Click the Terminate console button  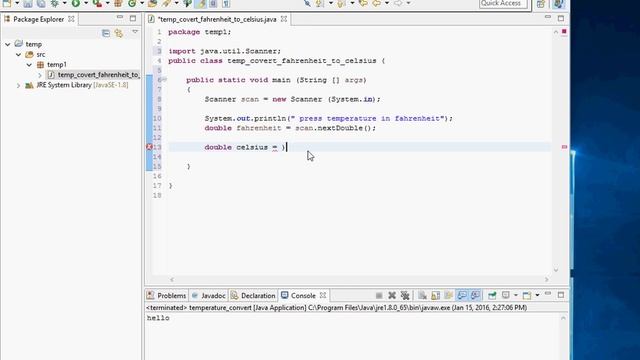point(379,295)
